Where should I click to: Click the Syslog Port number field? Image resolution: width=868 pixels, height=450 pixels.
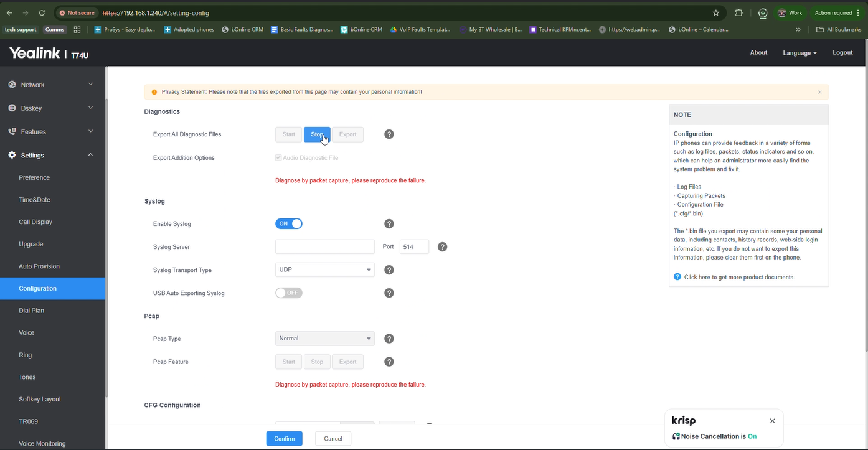[x=414, y=247]
